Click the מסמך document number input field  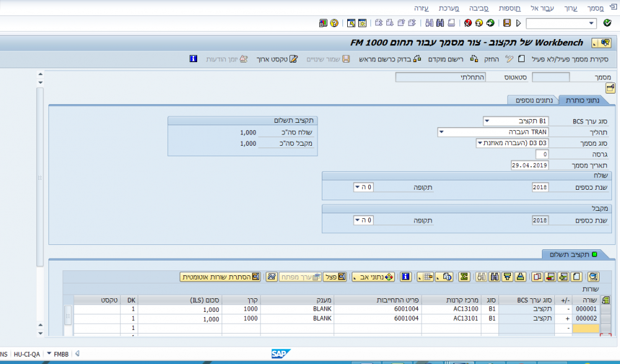click(x=551, y=77)
